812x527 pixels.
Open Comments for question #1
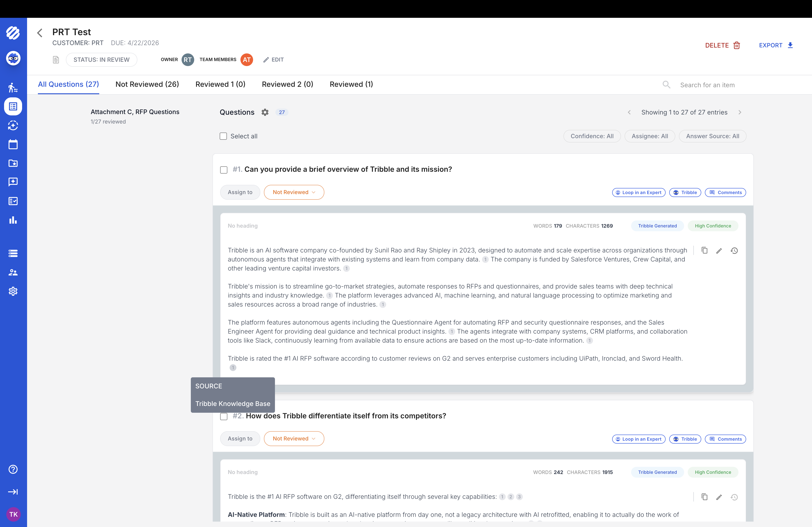tap(725, 192)
